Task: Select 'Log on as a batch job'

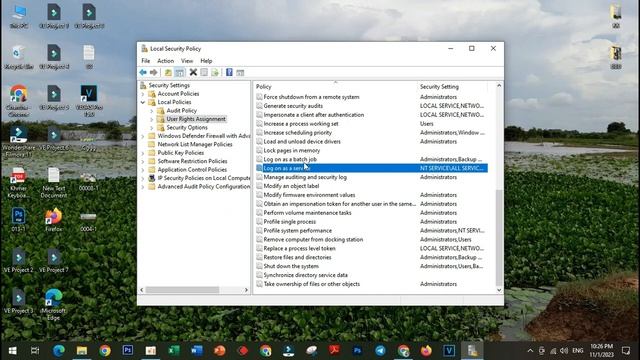Action: click(x=371, y=160)
